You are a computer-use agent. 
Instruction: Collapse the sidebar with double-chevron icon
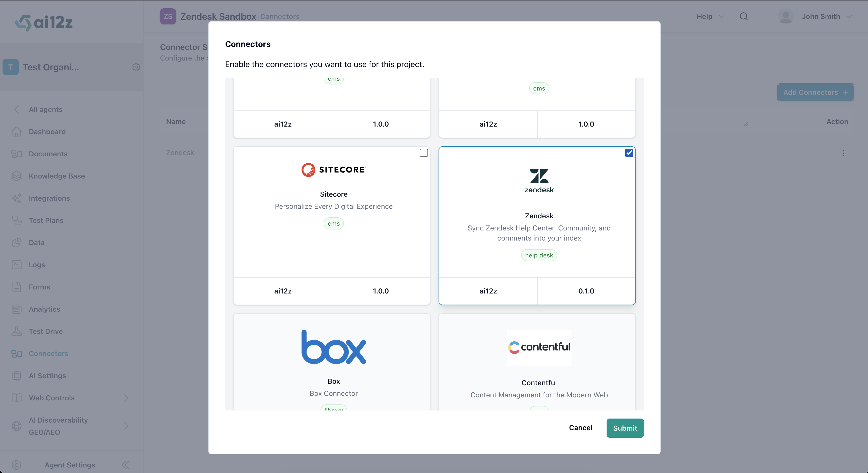click(125, 465)
